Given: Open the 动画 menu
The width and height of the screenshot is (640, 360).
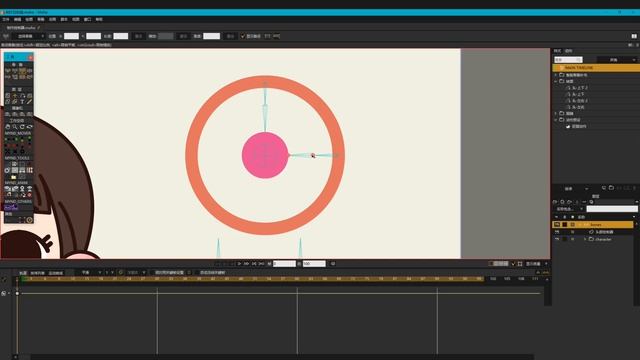Looking at the screenshot, I should 52,19.
